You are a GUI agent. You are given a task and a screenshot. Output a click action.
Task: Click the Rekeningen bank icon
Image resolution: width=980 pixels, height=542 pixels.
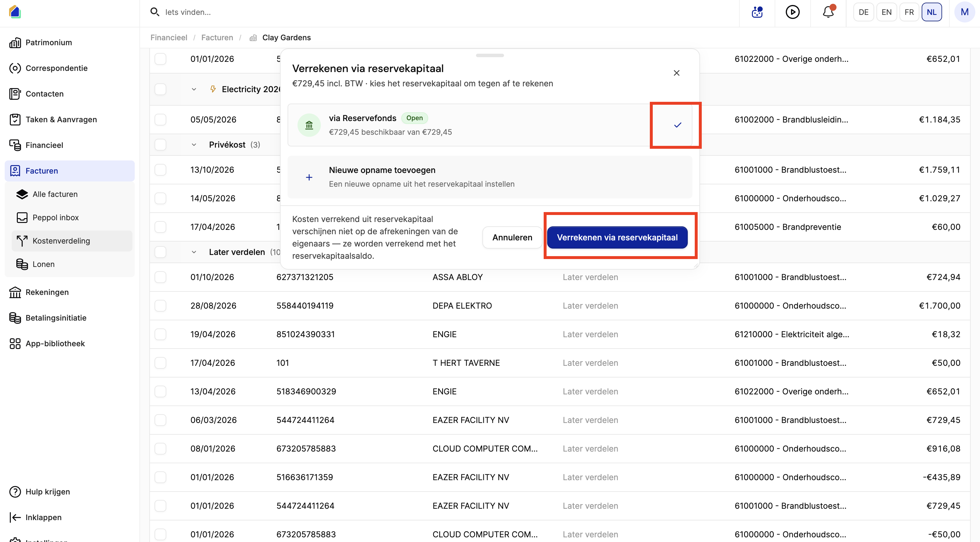[15, 292]
